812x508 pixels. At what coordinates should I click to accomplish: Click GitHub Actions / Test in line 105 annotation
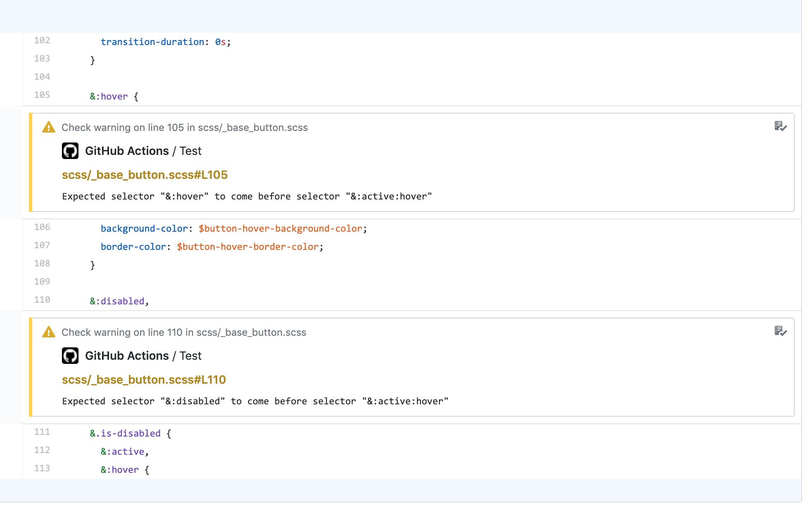pyautogui.click(x=143, y=151)
